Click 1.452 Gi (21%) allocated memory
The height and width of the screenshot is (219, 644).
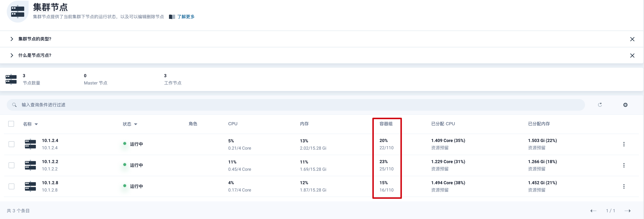[x=542, y=183]
